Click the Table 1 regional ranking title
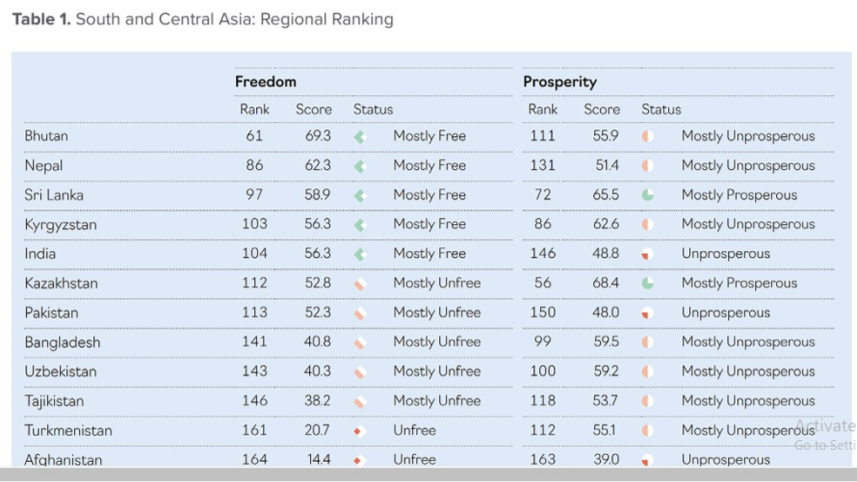 click(203, 19)
